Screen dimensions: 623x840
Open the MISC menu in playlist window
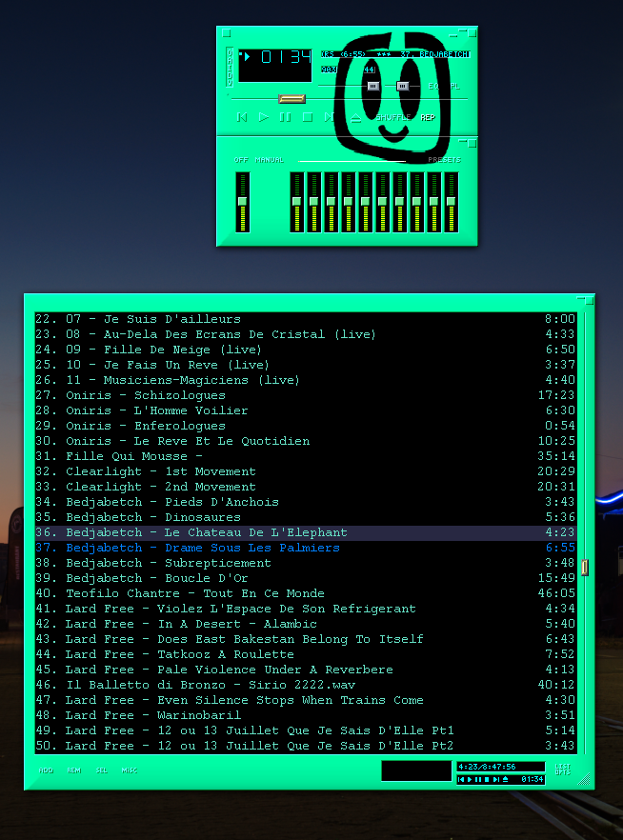[130, 770]
